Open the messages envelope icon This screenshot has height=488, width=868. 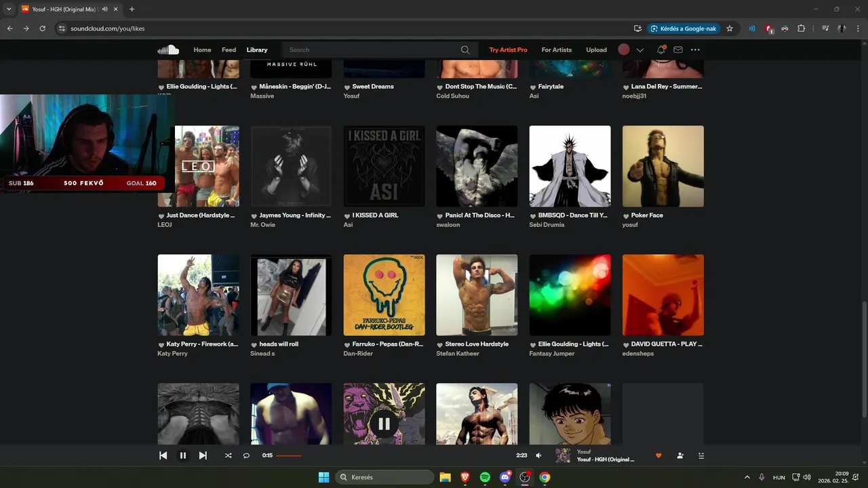[x=678, y=49]
